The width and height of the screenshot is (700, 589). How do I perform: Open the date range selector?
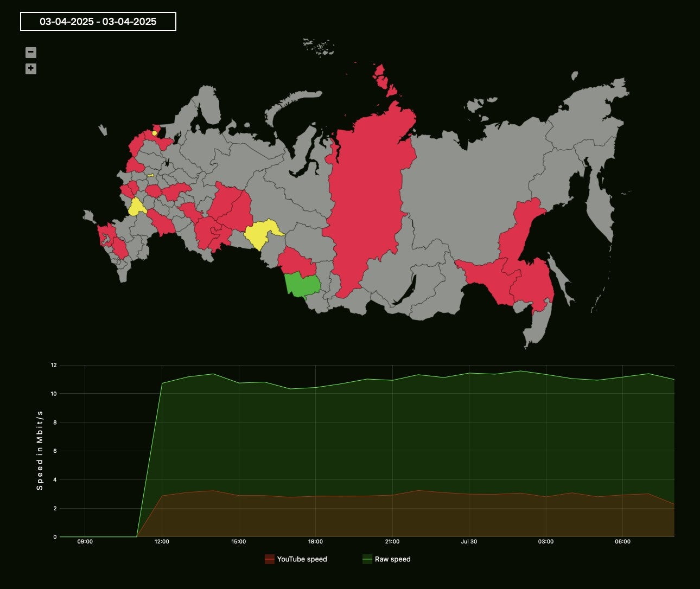coord(98,22)
